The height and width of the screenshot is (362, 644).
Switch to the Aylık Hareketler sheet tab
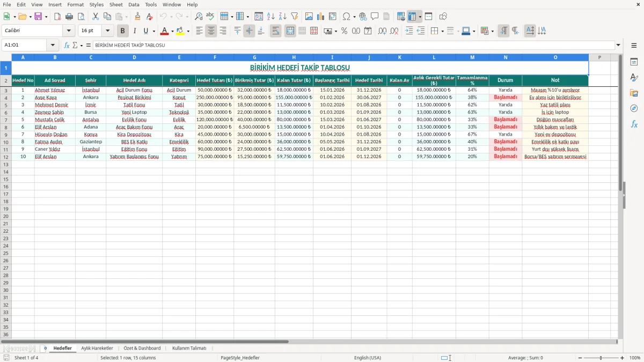pyautogui.click(x=97, y=349)
